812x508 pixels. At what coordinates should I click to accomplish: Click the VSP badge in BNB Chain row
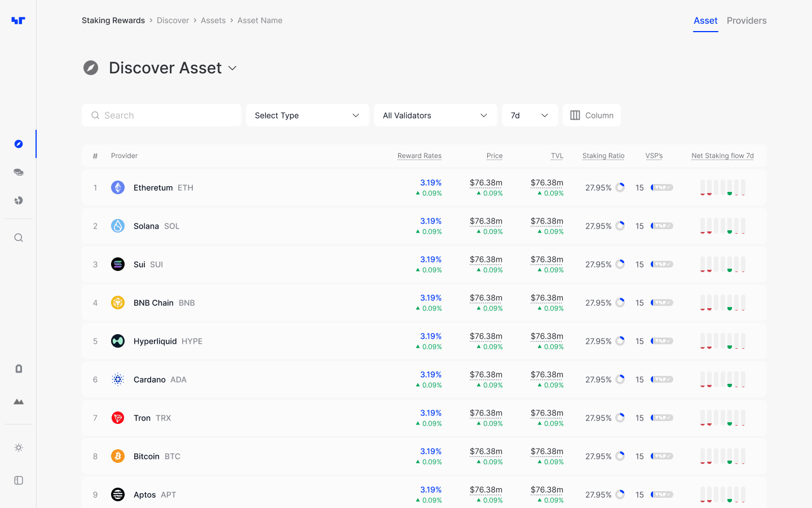click(662, 303)
